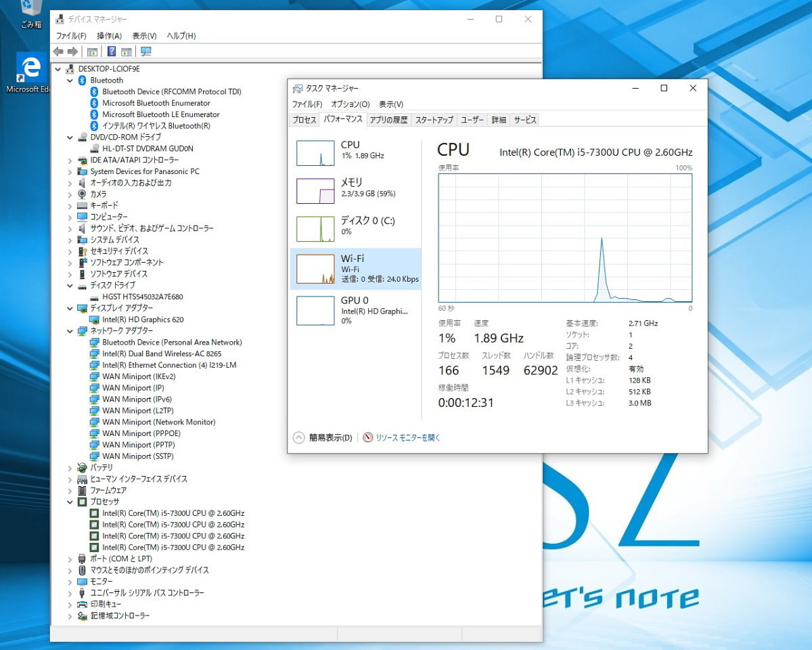Click the print queue (印刷キュー) category icon

[x=83, y=604]
